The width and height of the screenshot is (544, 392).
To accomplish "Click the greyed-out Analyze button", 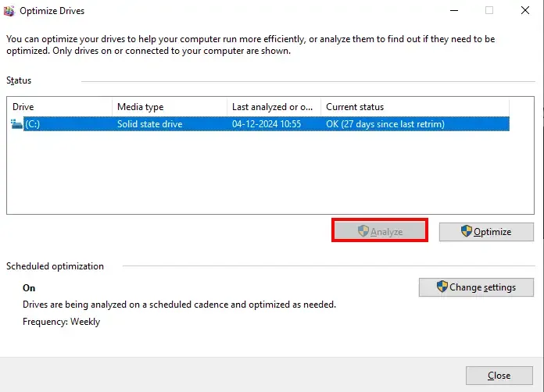I will click(x=380, y=231).
